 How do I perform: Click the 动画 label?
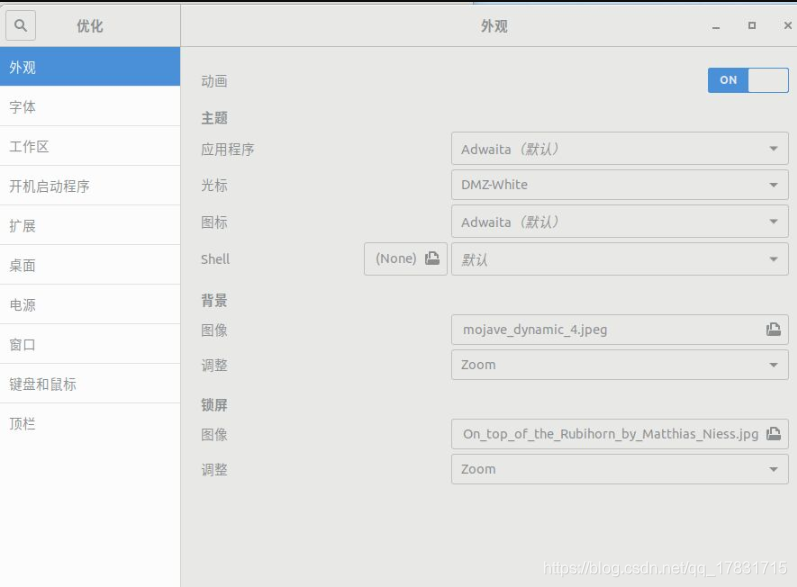(214, 81)
